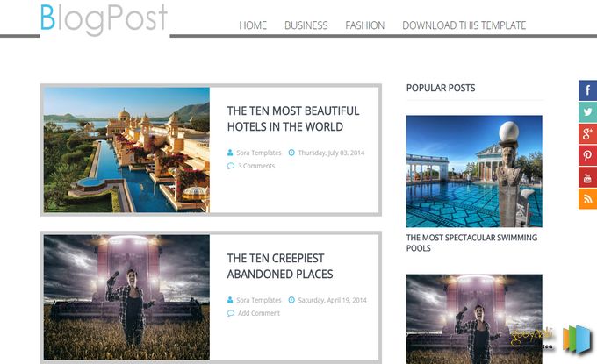Click the comment bubble icon beside 3 Comments
The width and height of the screenshot is (597, 364).
(230, 166)
